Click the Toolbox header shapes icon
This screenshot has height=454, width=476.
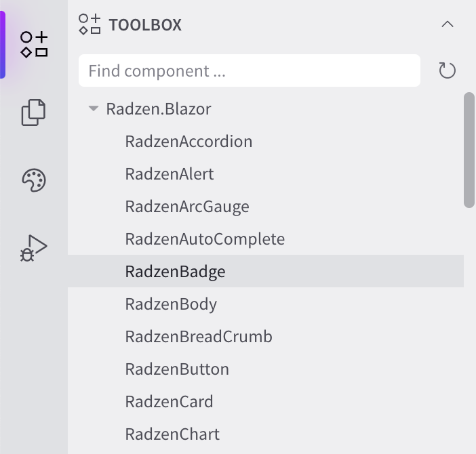point(90,24)
